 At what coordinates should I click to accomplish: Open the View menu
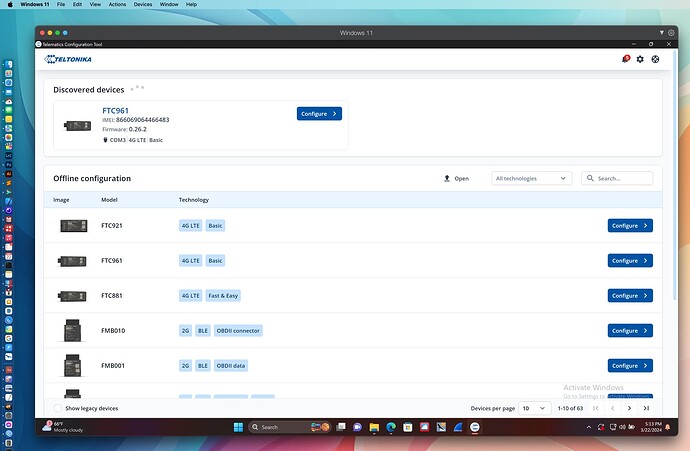click(95, 4)
